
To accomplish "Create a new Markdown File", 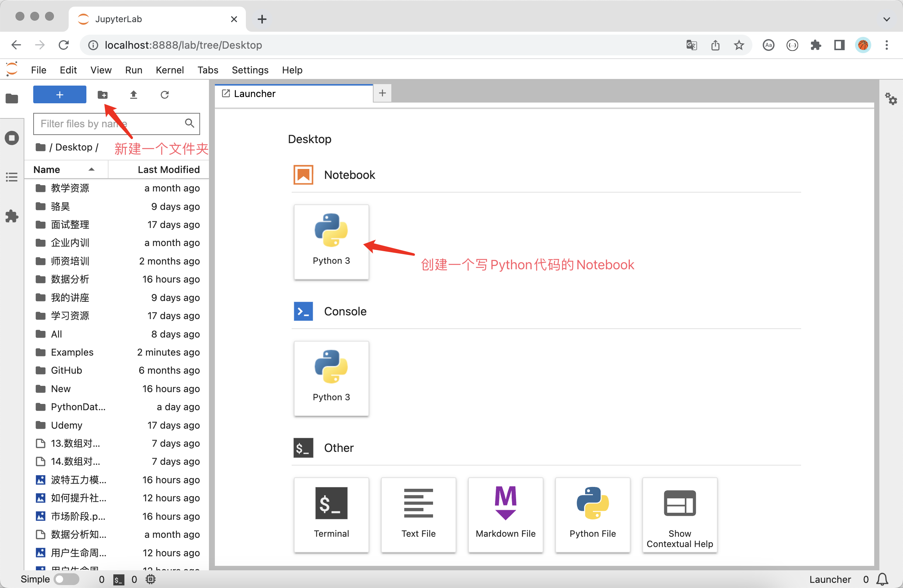I will [x=505, y=515].
